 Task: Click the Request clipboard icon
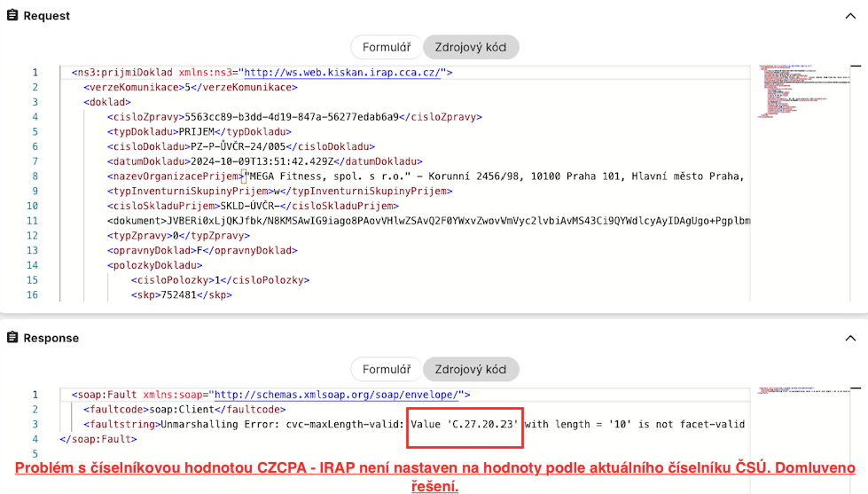pyautogui.click(x=12, y=16)
